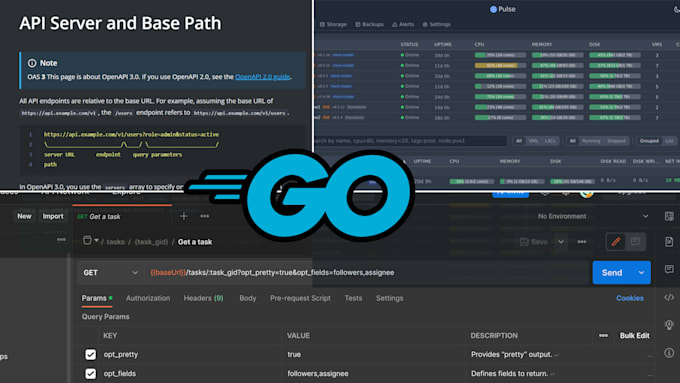Open column options ellipsis beside Bulk Edit
Image resolution: width=680 pixels, height=383 pixels.
click(x=603, y=335)
